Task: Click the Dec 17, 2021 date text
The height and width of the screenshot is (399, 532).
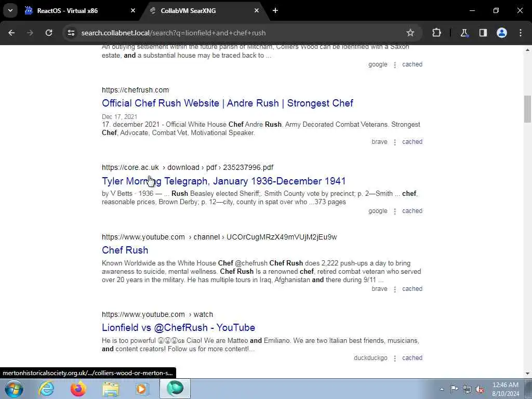Action: pos(119,117)
